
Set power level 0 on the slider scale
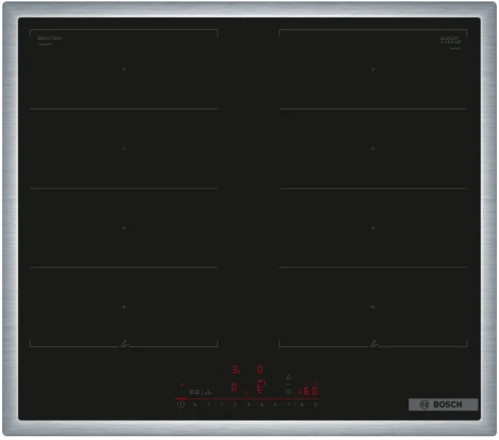pyautogui.click(x=195, y=405)
